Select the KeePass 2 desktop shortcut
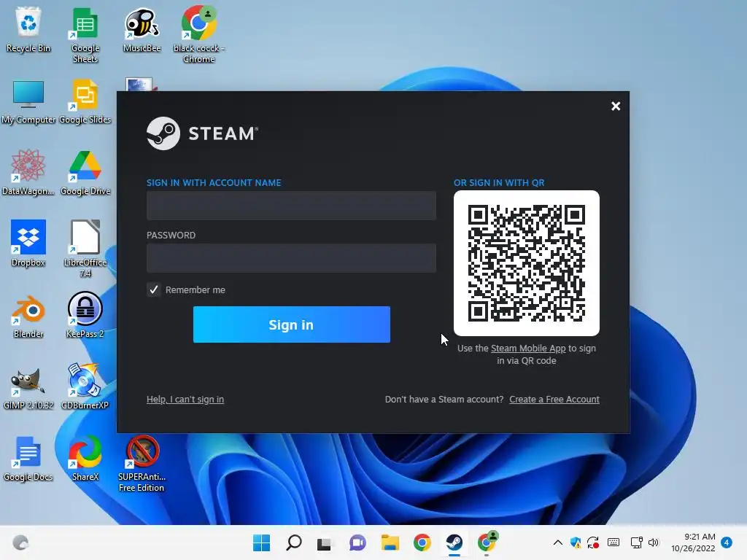747x560 pixels. click(85, 315)
